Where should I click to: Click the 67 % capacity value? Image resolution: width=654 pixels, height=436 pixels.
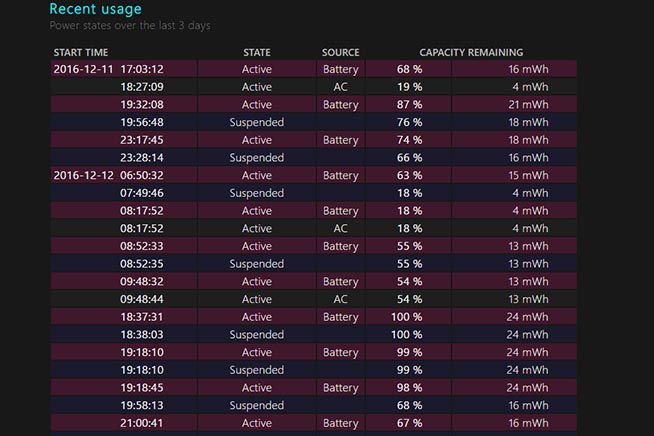click(409, 423)
